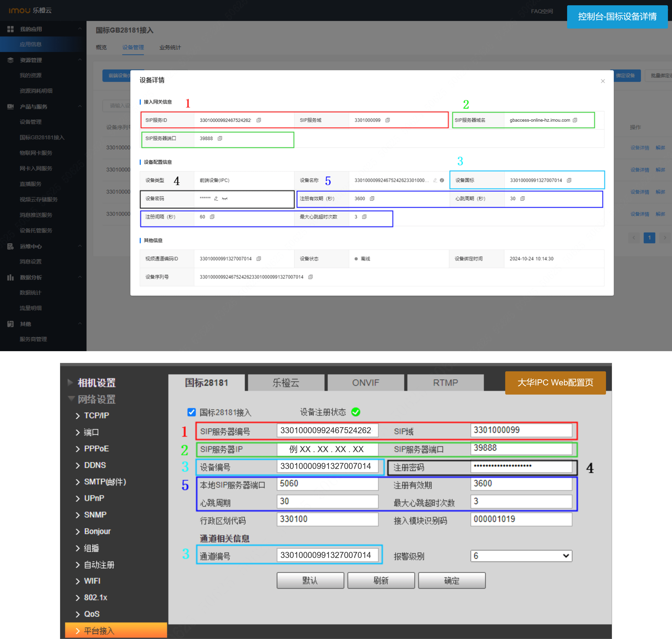The width and height of the screenshot is (672, 639).
Task: Click the 其他 icon in sidebar
Action: [x=11, y=324]
